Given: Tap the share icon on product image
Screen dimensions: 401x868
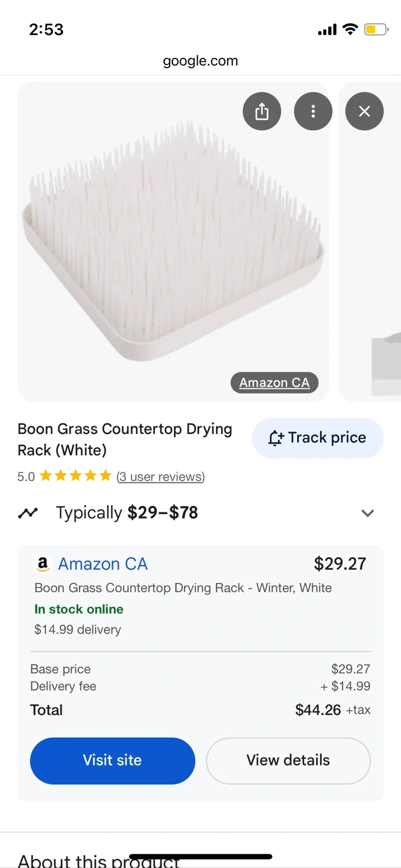Looking at the screenshot, I should tap(262, 112).
